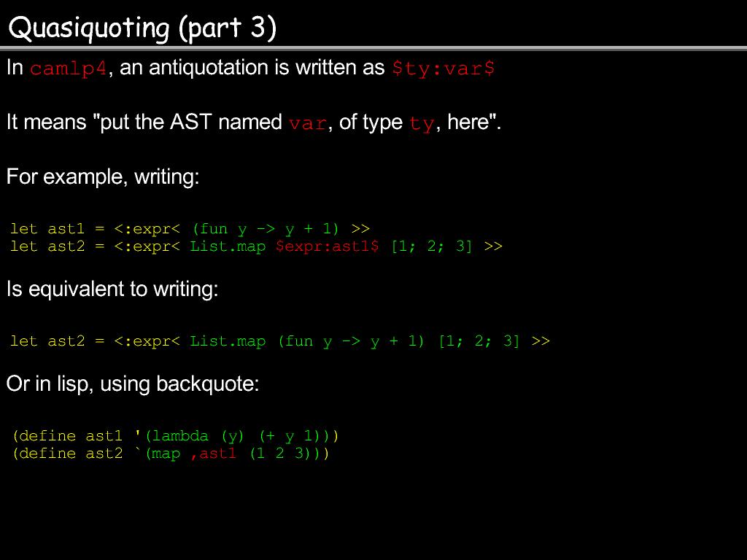
Task: Click the "For example, writing:" line
Action: click(x=103, y=177)
